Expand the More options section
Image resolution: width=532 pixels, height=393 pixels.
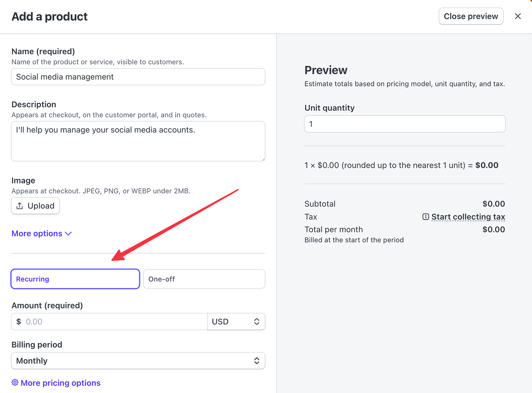[37, 233]
